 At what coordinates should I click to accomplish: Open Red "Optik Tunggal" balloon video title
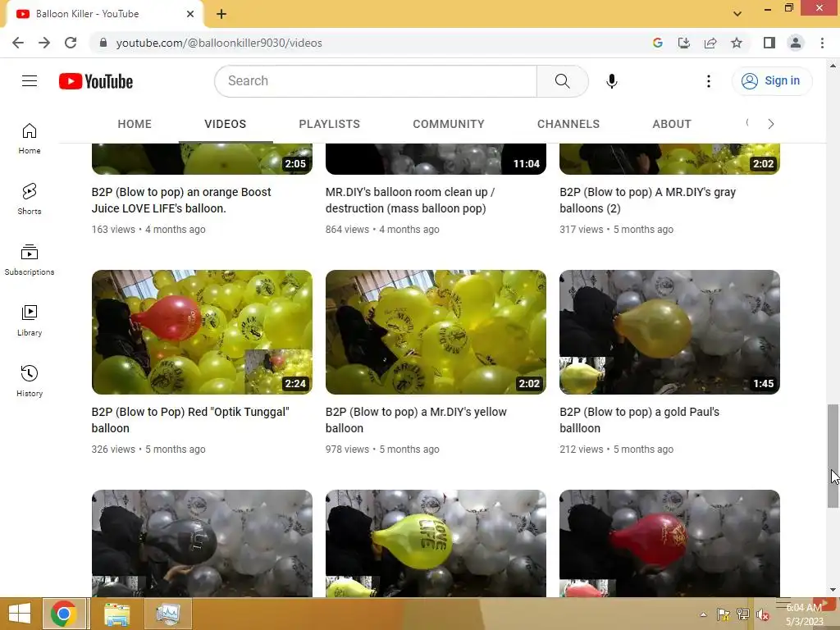(x=190, y=420)
